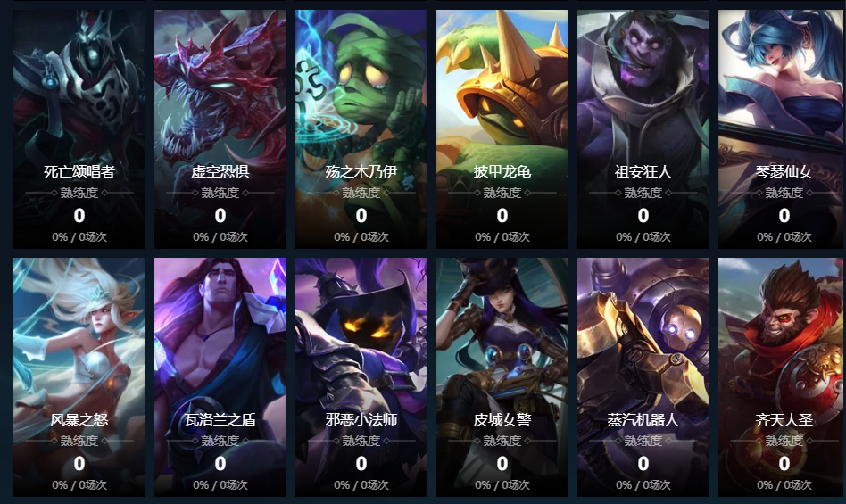Choose the 皮城女警 champion card
The image size is (846, 504).
click(502, 376)
